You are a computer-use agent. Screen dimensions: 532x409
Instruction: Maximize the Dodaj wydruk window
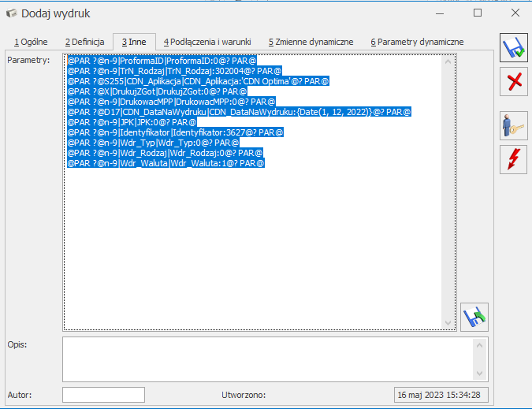[x=478, y=13]
